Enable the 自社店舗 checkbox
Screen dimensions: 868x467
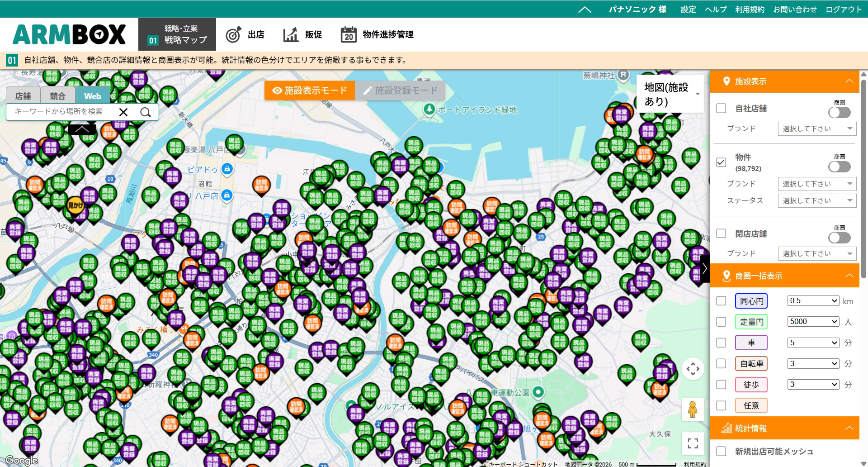pos(722,108)
